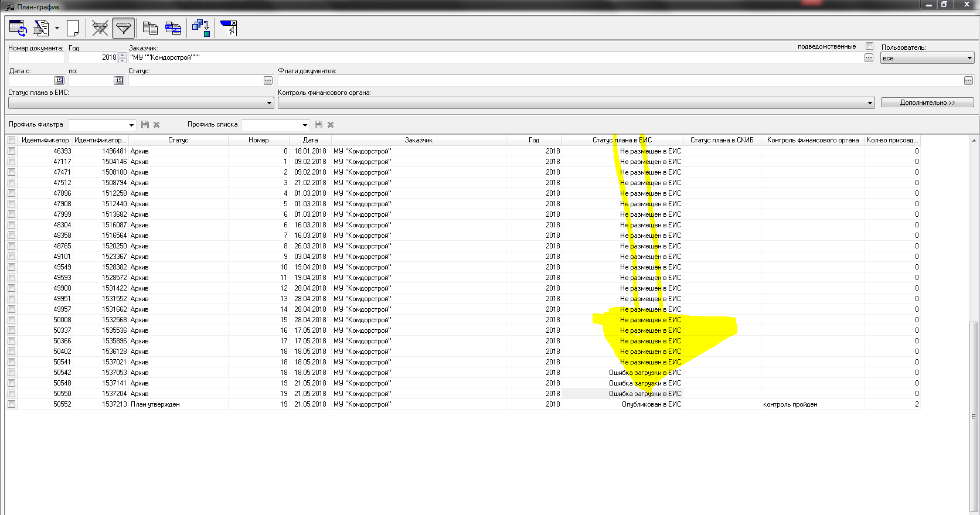Toggle the filter panel funnel button

point(123,28)
